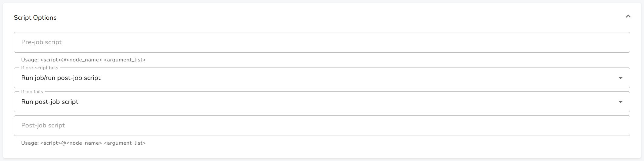Click the 'Post-job script' placeholder text
The width and height of the screenshot is (644, 161).
point(43,126)
